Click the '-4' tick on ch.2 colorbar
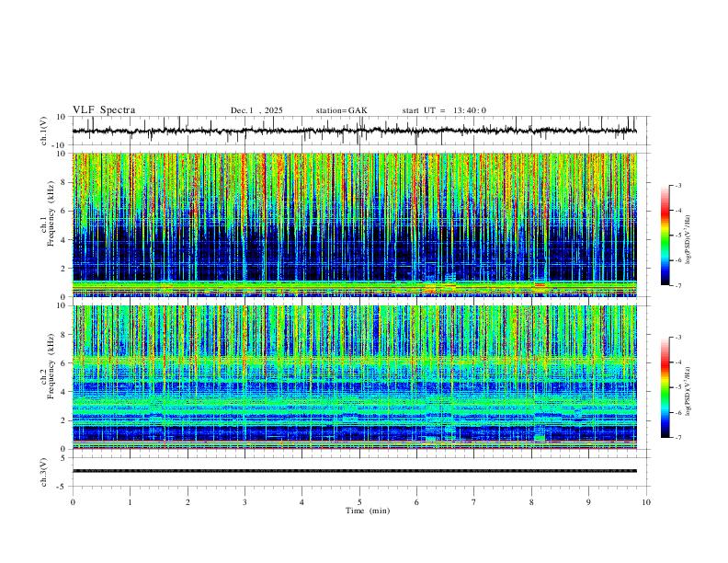Screen dimensions: 728x563 [x=677, y=362]
